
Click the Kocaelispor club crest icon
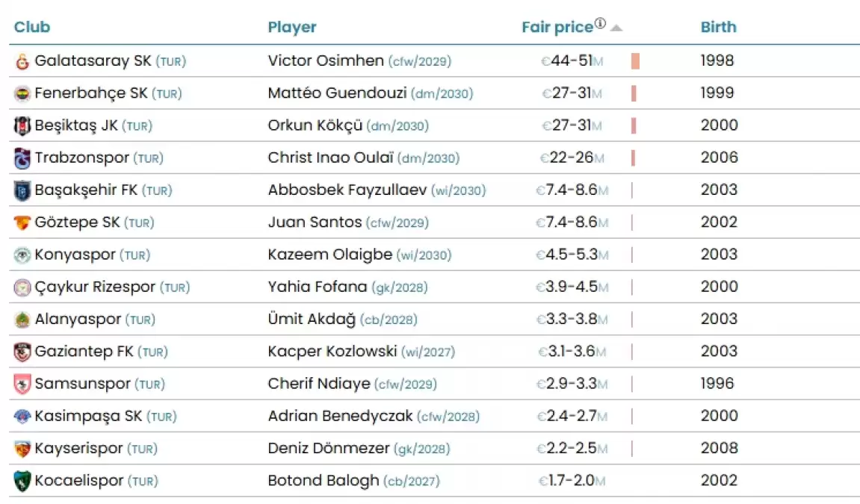[x=22, y=482]
